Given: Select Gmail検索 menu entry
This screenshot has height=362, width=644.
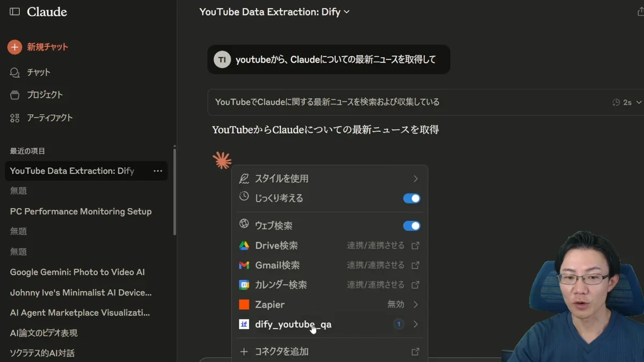Looking at the screenshot, I should [x=330, y=265].
